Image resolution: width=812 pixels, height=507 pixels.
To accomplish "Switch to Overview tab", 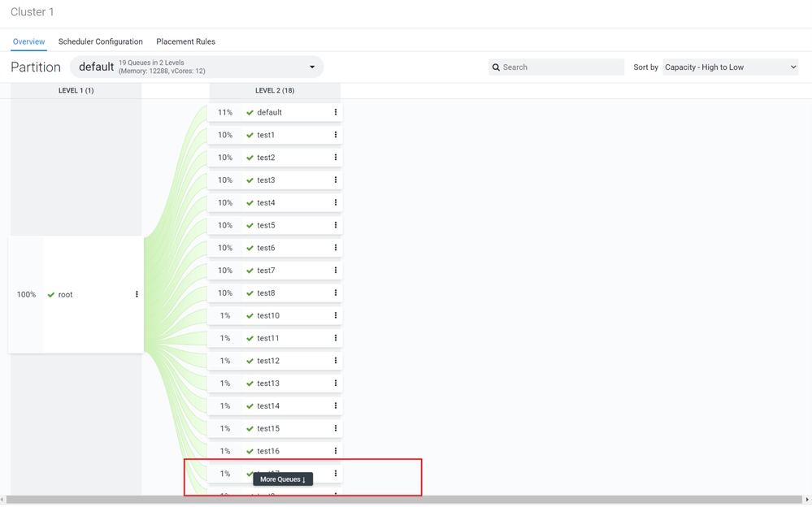I will click(x=29, y=41).
